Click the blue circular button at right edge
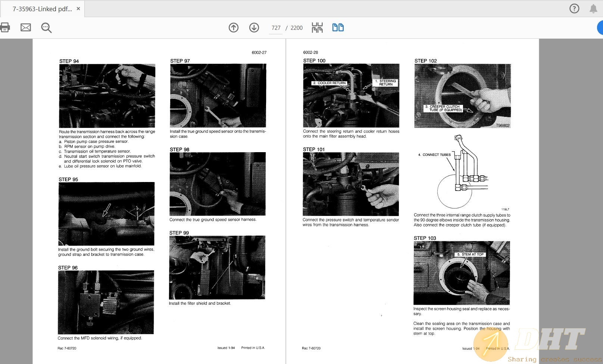The height and width of the screenshot is (364, 603). pos(600,28)
